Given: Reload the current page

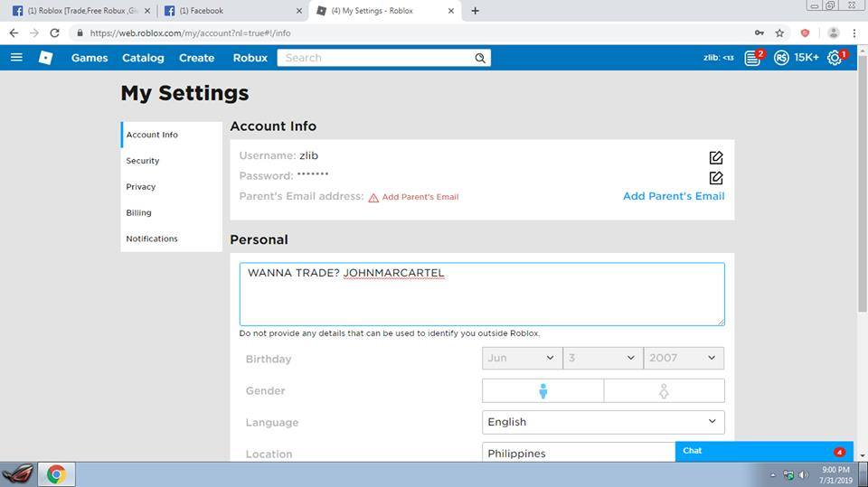Looking at the screenshot, I should (54, 33).
